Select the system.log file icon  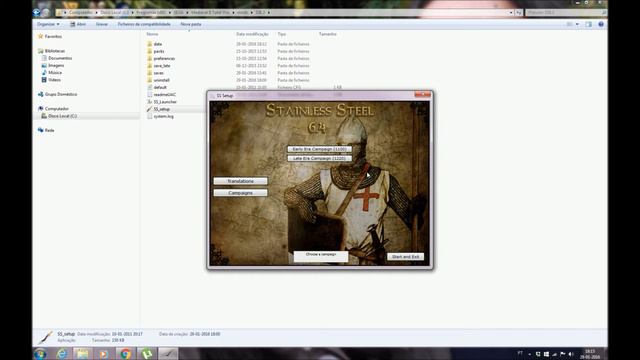click(x=149, y=117)
